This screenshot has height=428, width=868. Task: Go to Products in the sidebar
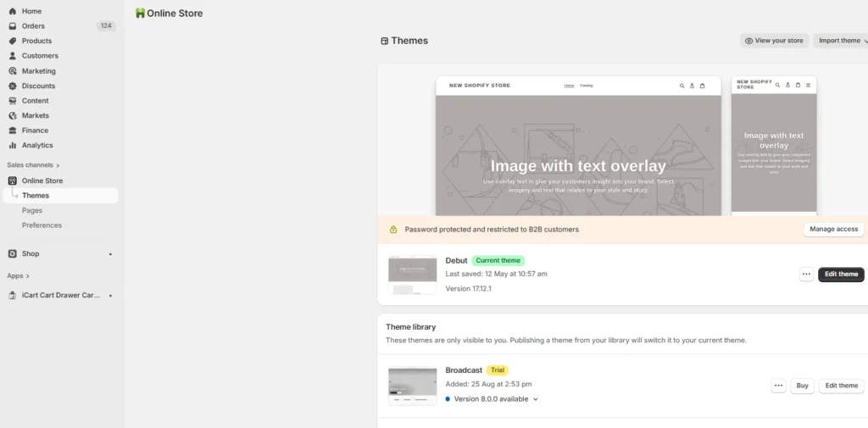[36, 41]
